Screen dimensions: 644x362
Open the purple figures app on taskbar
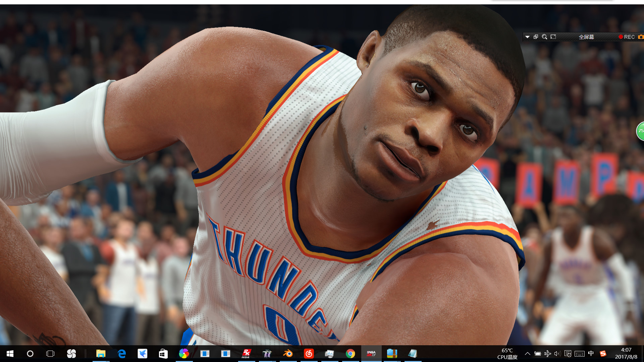pyautogui.click(x=267, y=354)
